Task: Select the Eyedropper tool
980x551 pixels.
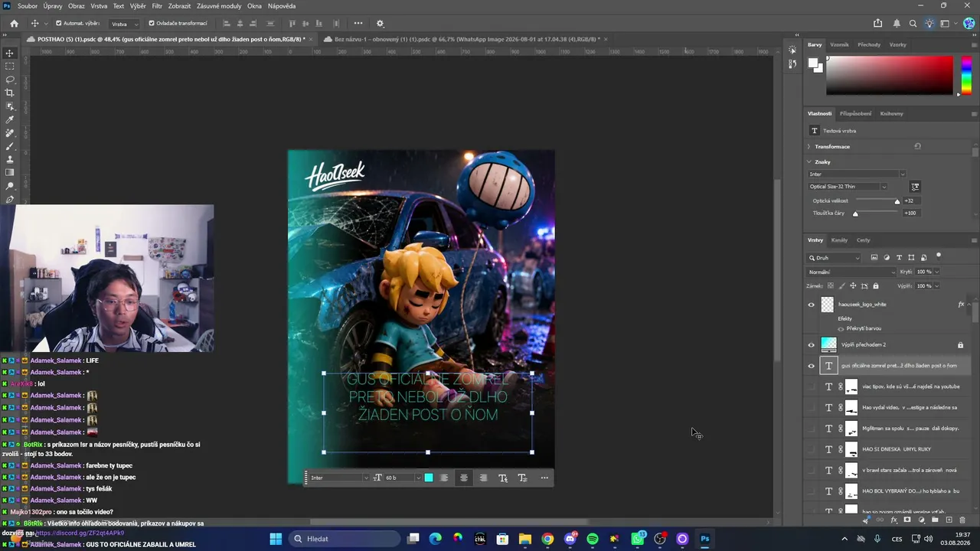Action: (x=10, y=119)
